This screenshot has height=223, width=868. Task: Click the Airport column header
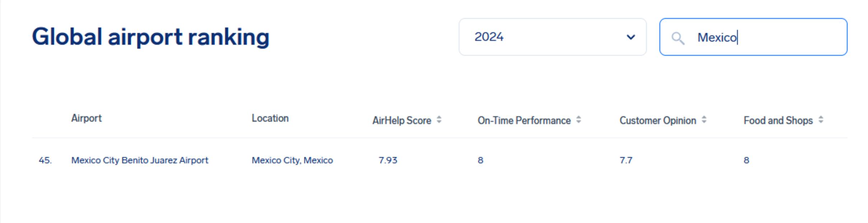87,118
